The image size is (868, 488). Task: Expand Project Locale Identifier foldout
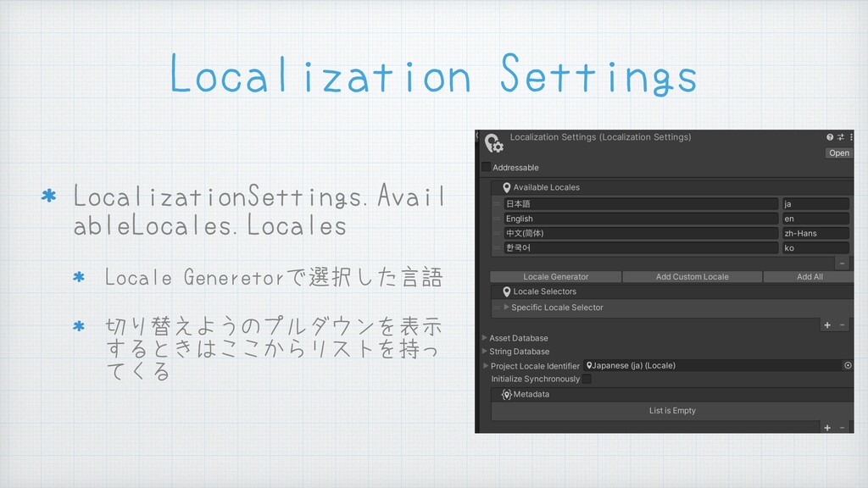[486, 366]
